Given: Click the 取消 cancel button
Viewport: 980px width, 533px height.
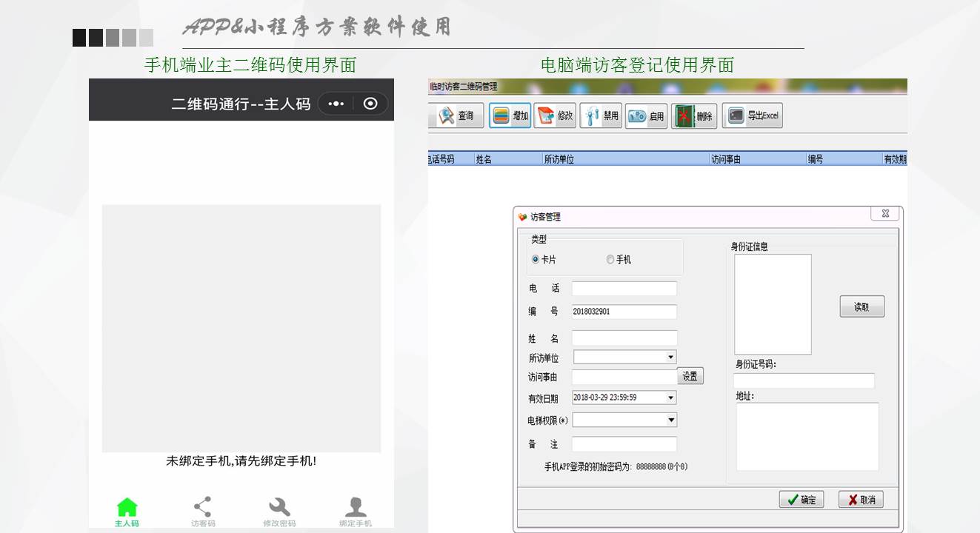Looking at the screenshot, I should coord(861,500).
